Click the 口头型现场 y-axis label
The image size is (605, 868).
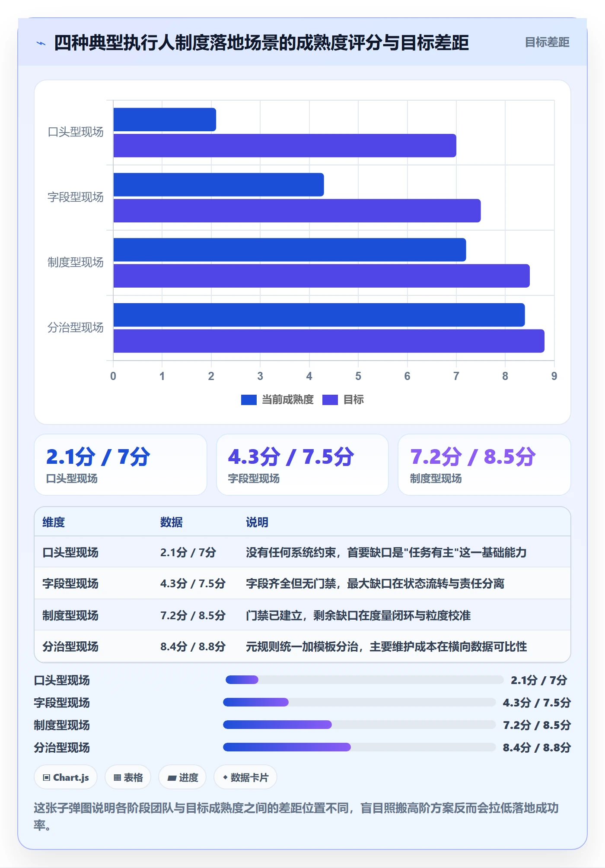point(76,132)
